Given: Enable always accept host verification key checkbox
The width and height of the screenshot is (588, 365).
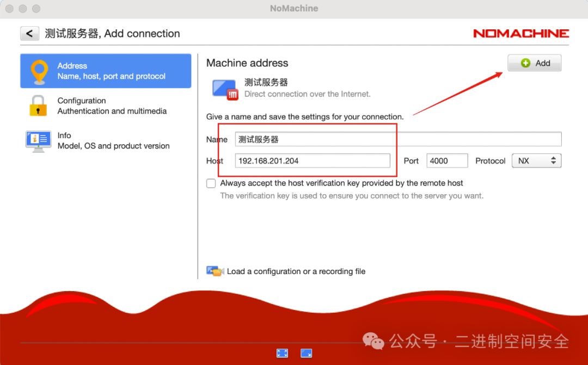Looking at the screenshot, I should [211, 183].
